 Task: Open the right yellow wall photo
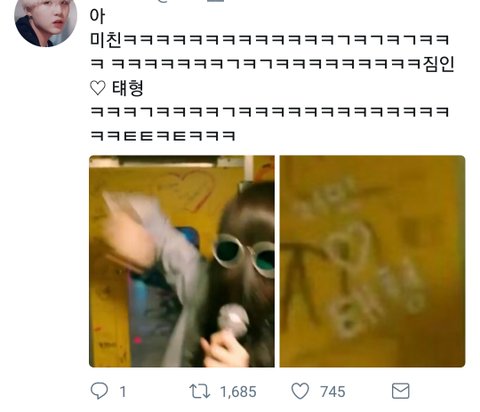pyautogui.click(x=372, y=261)
